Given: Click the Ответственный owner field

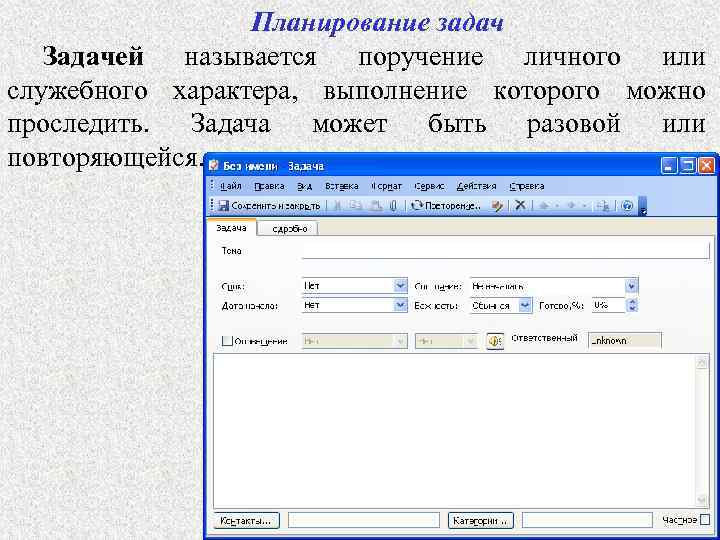Looking at the screenshot, I should pyautogui.click(x=624, y=341).
